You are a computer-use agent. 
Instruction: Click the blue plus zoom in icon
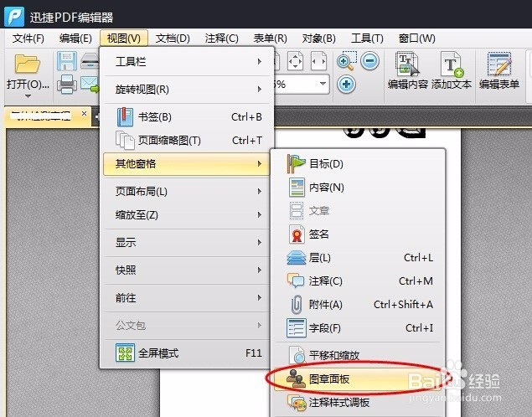tap(346, 84)
